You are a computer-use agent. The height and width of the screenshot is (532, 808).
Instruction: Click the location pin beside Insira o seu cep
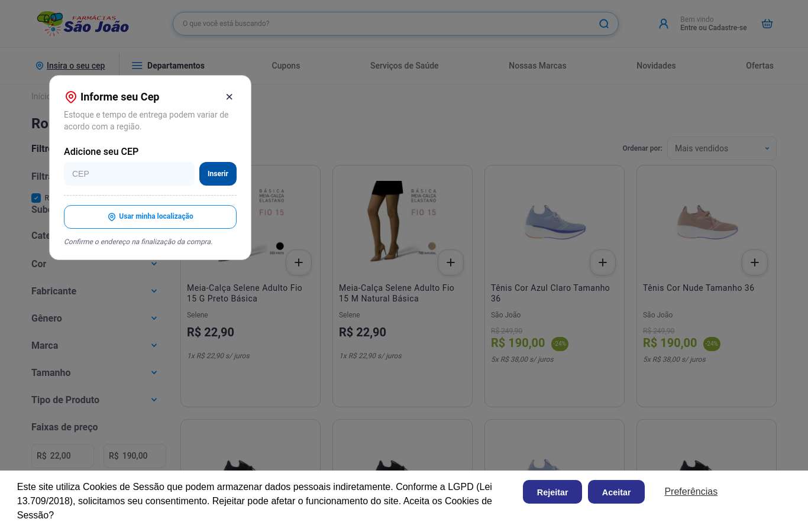pyautogui.click(x=40, y=66)
